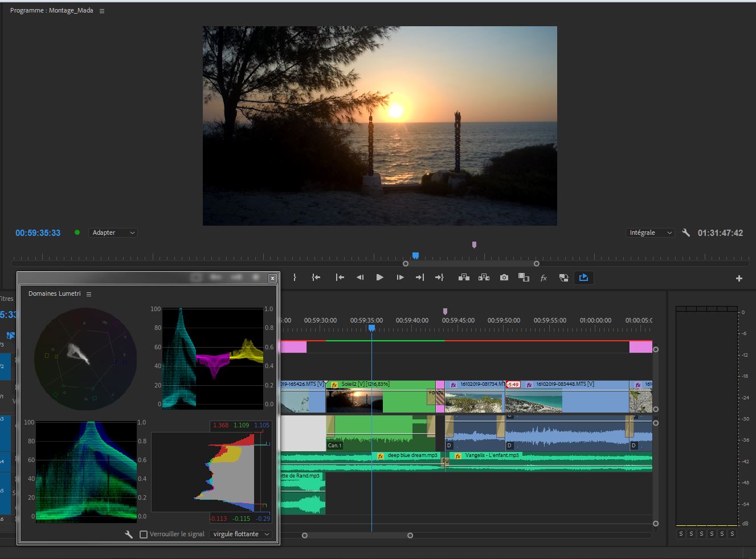Open Lumetri scopes wrench settings
The image size is (756, 559).
click(129, 534)
